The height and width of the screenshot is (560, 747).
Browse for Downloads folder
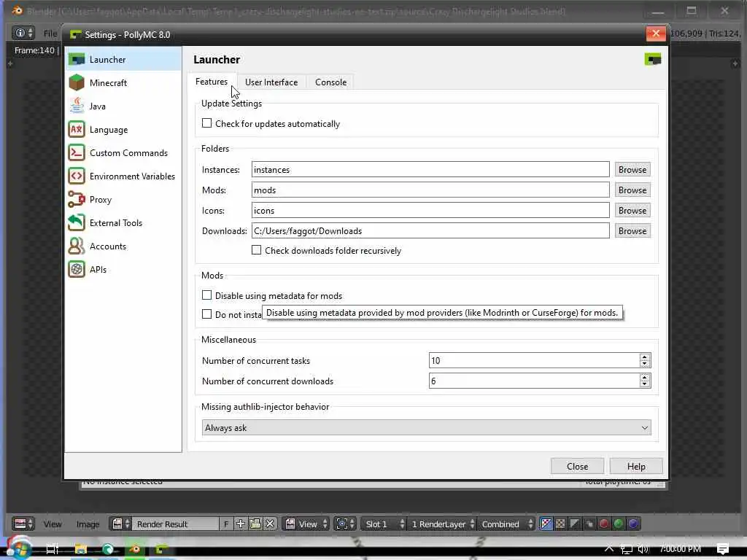click(632, 231)
